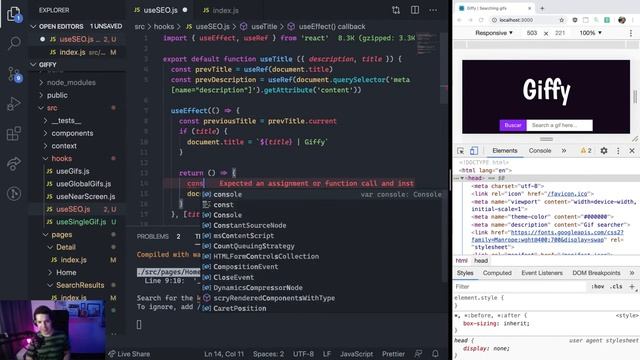
Task: Open the DOM Breakpoints tab
Action: [x=596, y=273]
